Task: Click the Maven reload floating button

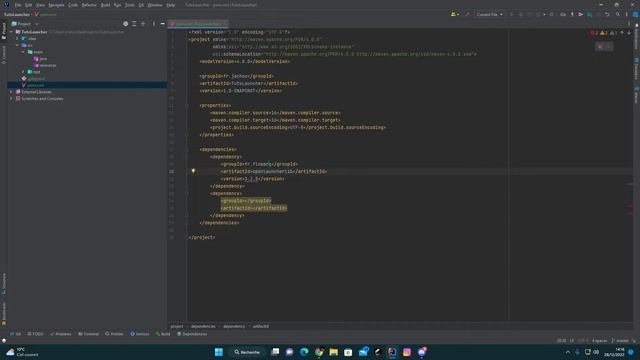Action: click(600, 47)
